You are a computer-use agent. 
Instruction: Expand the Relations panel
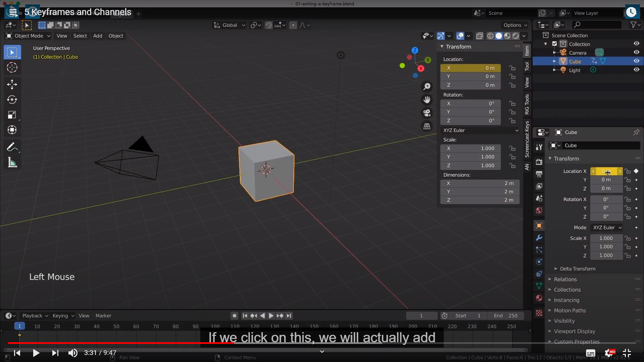click(x=565, y=279)
